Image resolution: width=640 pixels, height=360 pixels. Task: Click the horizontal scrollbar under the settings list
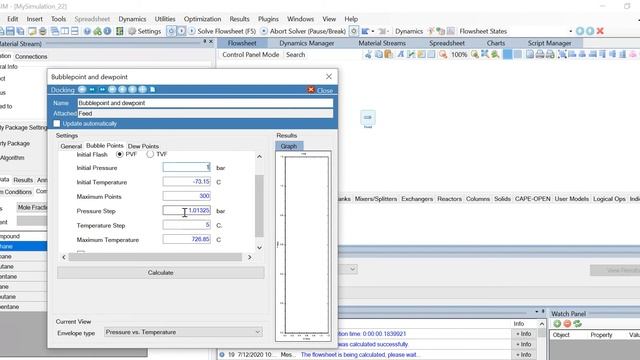(155, 257)
